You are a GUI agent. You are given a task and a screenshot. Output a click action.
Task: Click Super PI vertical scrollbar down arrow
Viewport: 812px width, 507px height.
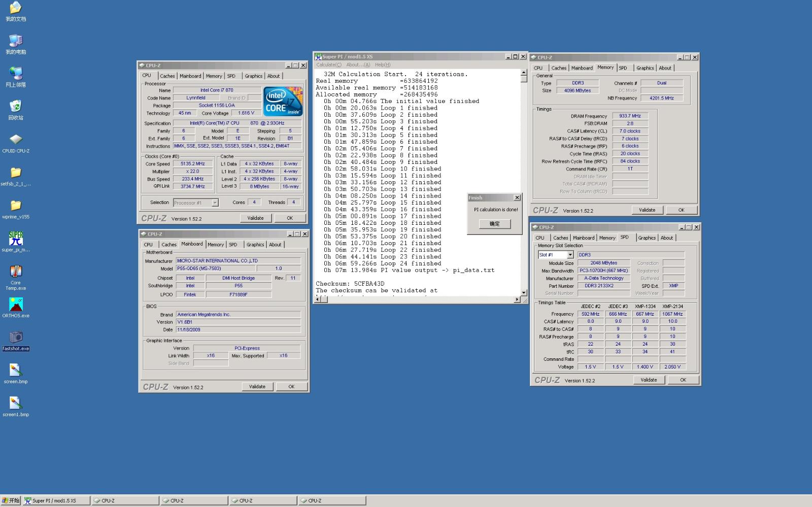[x=524, y=293]
